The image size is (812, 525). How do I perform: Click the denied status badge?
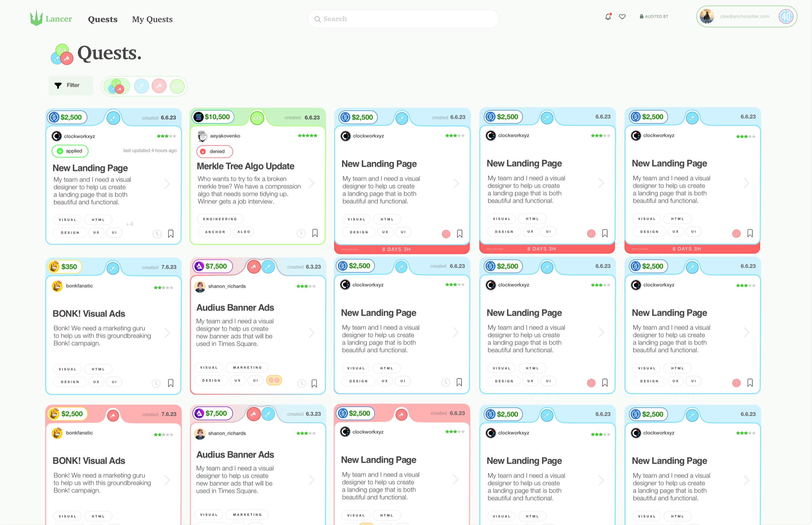pyautogui.click(x=214, y=151)
